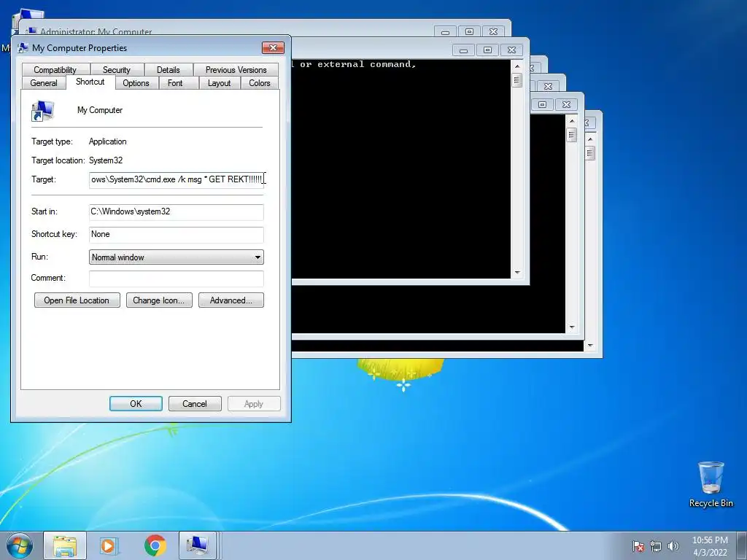Open the Options tab
This screenshot has width=747, height=560.
(x=136, y=83)
